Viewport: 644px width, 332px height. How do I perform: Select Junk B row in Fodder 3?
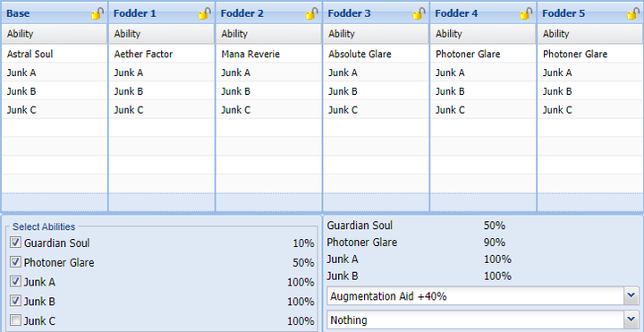(376, 90)
